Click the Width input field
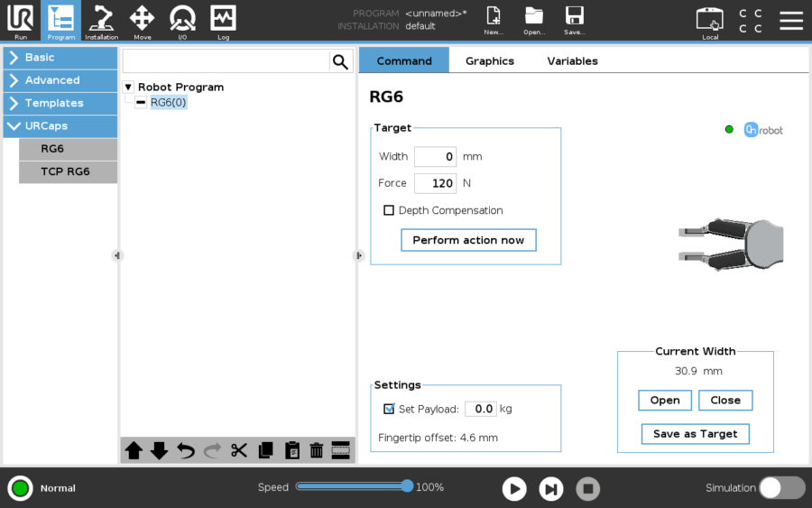The width and height of the screenshot is (812, 508). point(435,156)
